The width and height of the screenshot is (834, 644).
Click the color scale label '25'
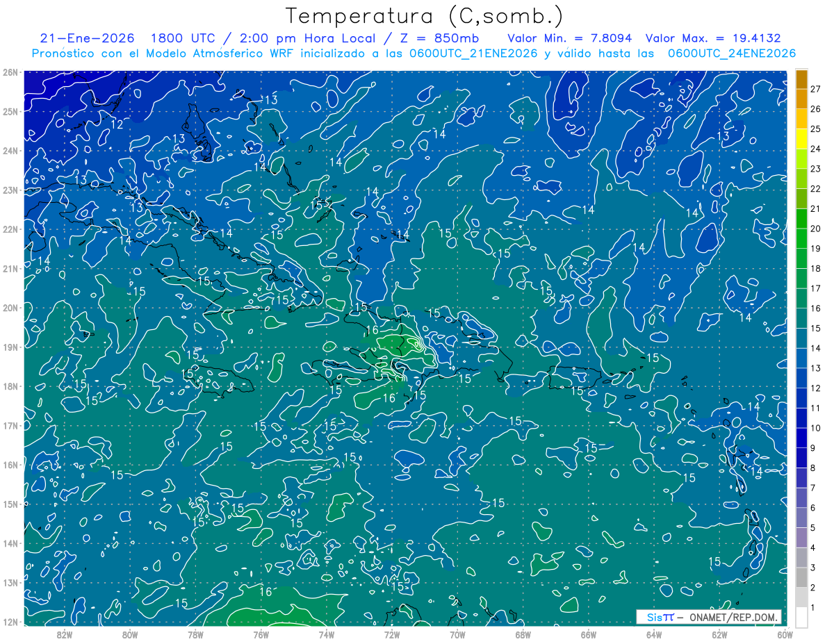[816, 129]
